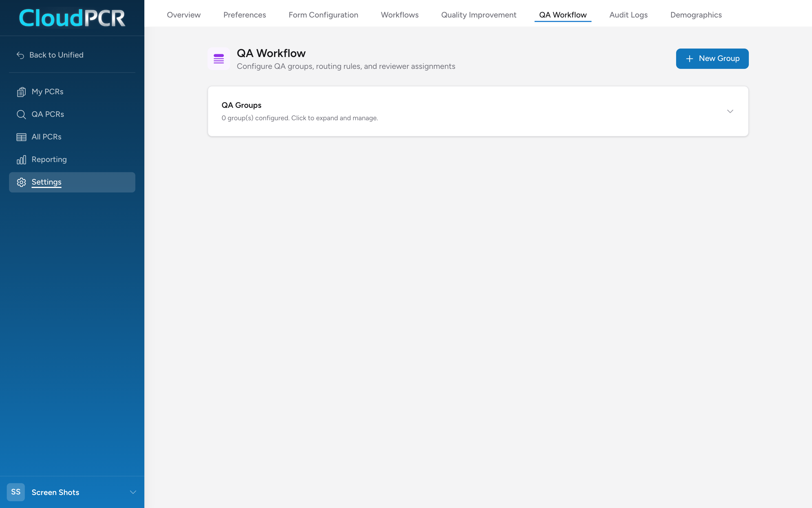The image size is (812, 508).
Task: Open the Screen Shots account dropdown arrow
Action: point(133,492)
